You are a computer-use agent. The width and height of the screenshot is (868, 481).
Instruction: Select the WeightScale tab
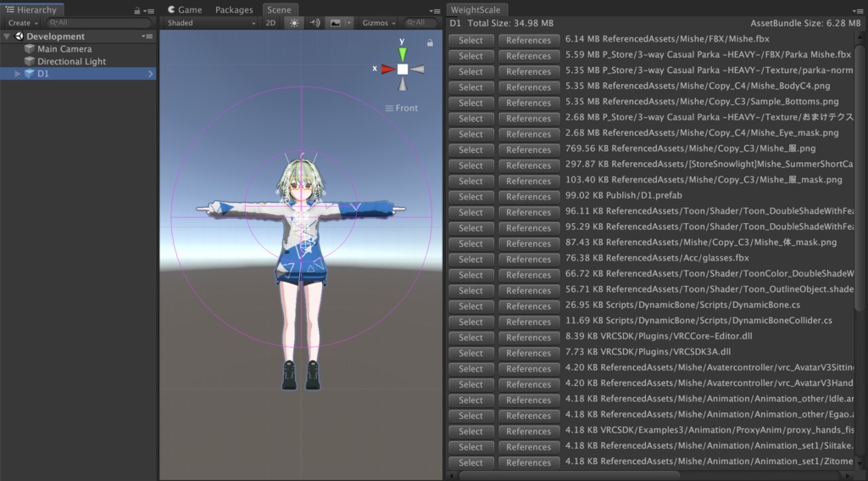(476, 10)
